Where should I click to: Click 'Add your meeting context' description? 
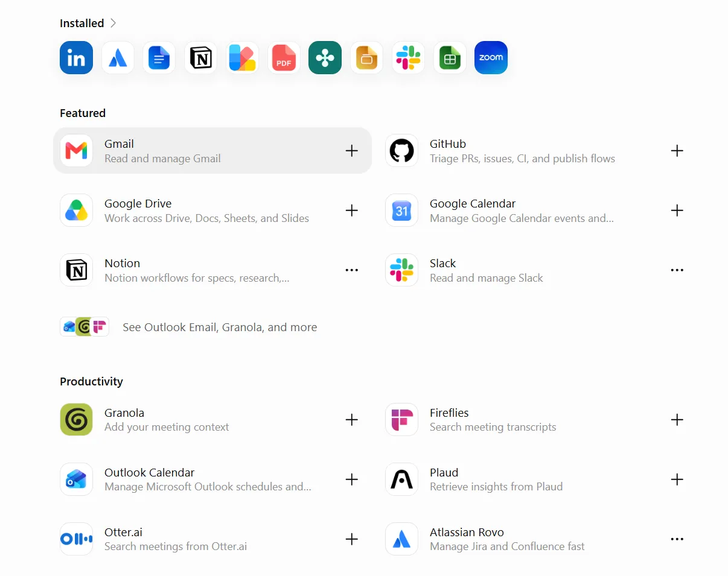(167, 427)
